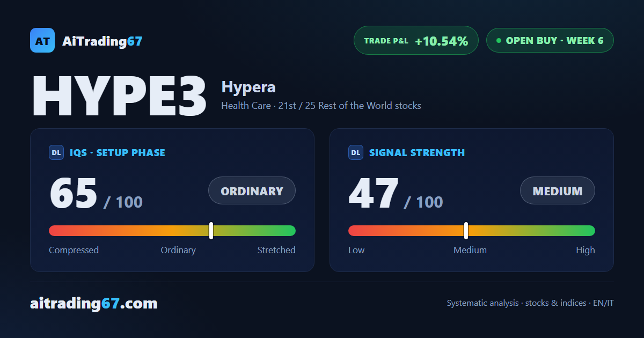Click the Stretched scale label
The width and height of the screenshot is (644, 338).
click(276, 250)
